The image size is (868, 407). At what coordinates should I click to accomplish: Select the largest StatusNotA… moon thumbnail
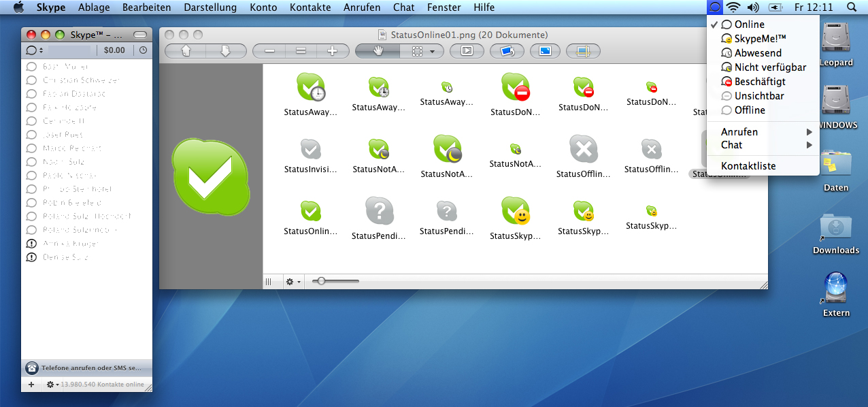point(447,150)
